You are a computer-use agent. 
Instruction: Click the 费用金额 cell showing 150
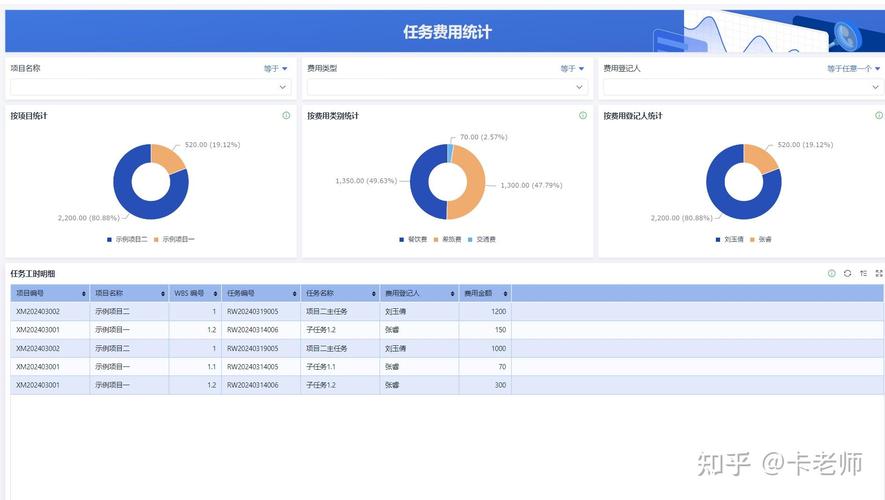point(485,330)
